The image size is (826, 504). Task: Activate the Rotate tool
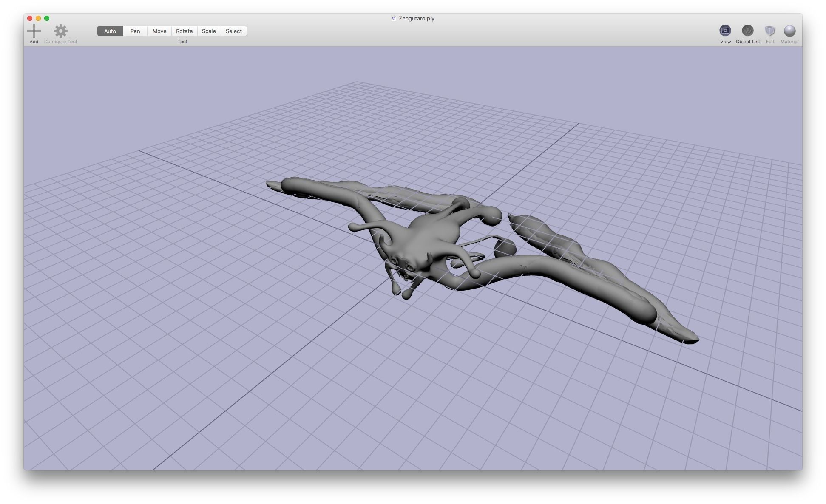[184, 31]
